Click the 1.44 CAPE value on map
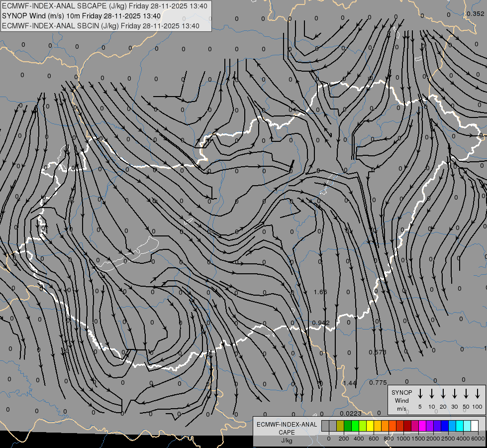The height and width of the screenshot is (448, 487). pos(349,383)
